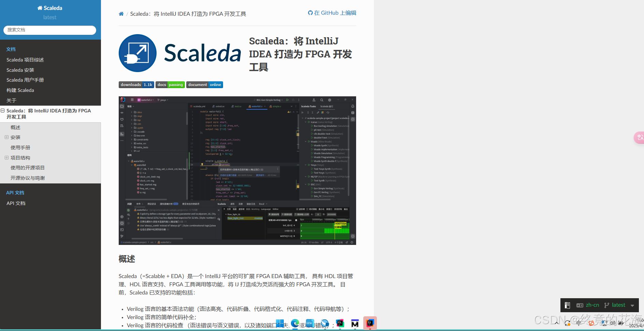Open the M app icon in taskbar
This screenshot has height=331, width=644.
coord(355,323)
